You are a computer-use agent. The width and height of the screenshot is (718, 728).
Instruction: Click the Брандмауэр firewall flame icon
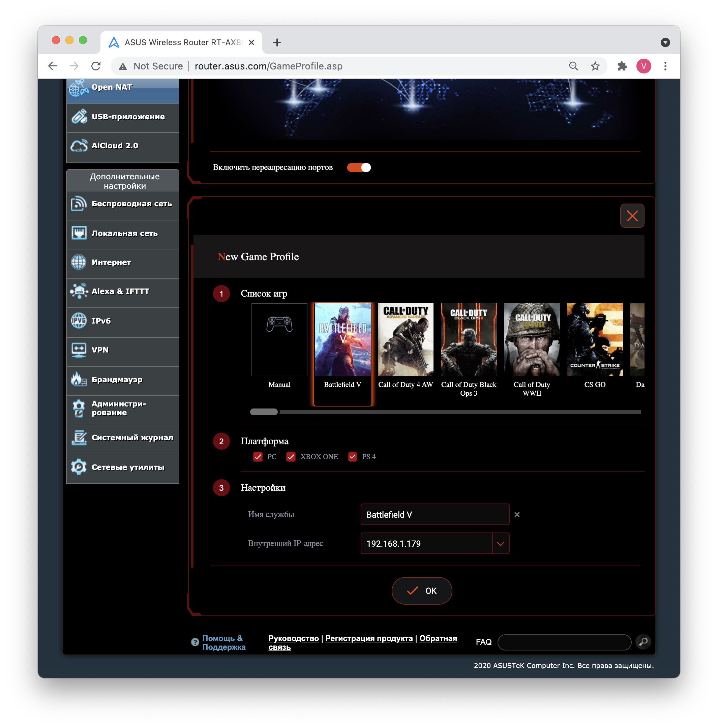point(79,380)
